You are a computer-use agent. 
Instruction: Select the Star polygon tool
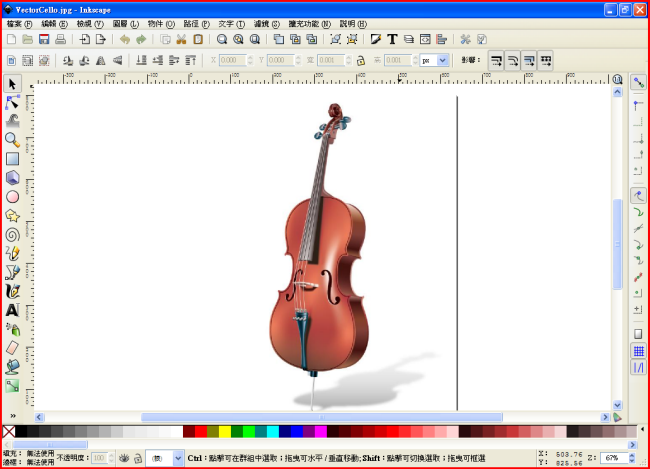tap(12, 215)
